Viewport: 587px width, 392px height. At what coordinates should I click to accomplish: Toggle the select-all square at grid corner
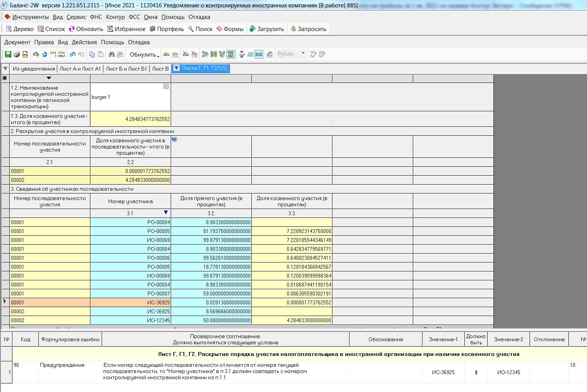pyautogui.click(x=5, y=78)
